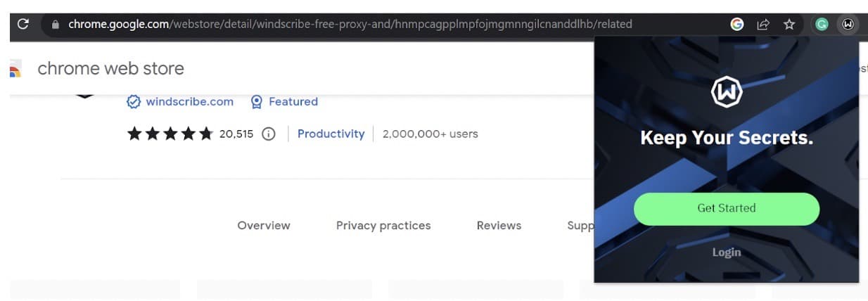Switch to the Privacy practices tab
The height and width of the screenshot is (301, 868).
click(x=383, y=226)
